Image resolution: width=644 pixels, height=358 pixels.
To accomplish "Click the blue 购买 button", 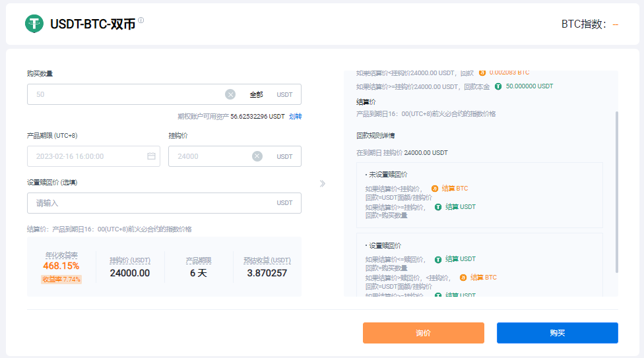I will coord(558,332).
